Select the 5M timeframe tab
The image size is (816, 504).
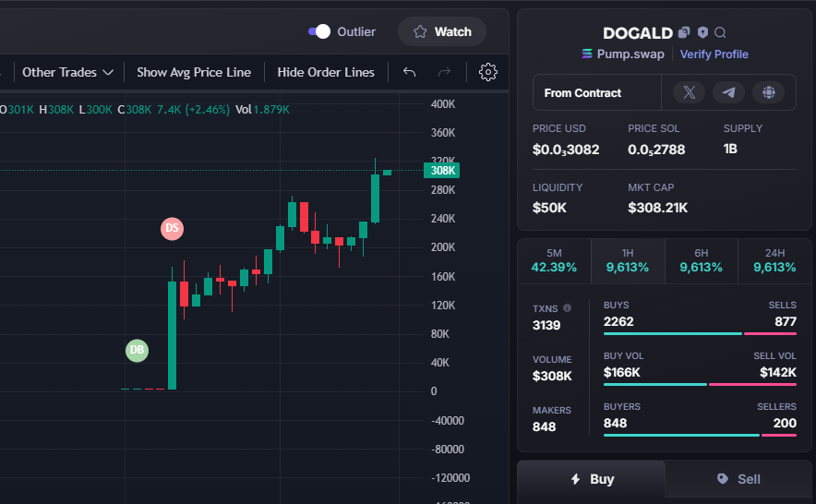554,261
